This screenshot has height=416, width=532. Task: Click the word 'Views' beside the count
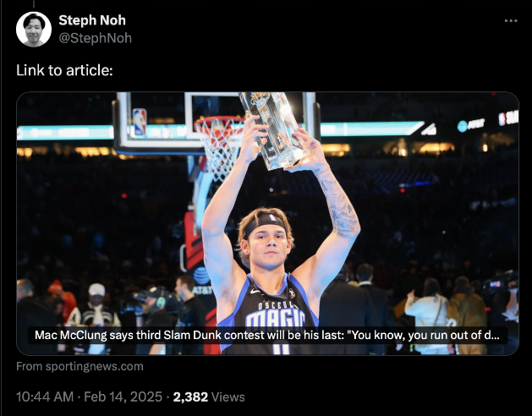[x=228, y=397]
